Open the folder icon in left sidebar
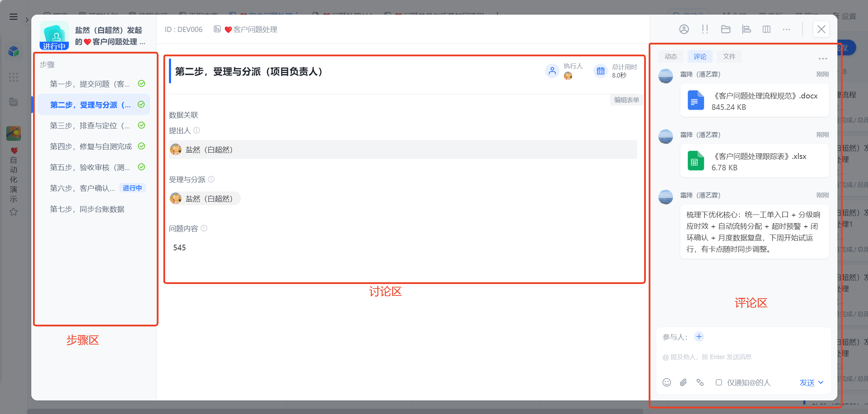 tap(14, 102)
